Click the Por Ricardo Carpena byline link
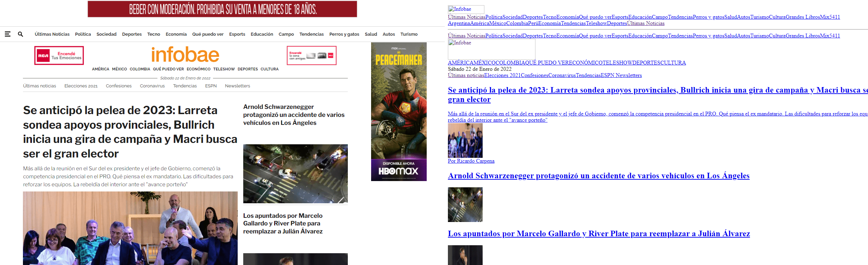The width and height of the screenshot is (868, 265). (x=471, y=161)
